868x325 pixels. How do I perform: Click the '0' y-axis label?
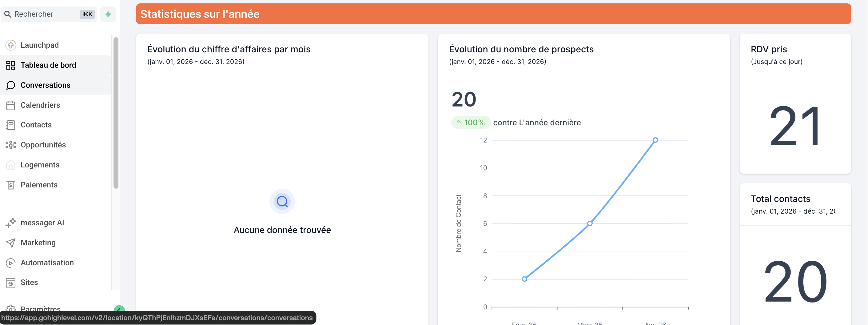tap(485, 307)
